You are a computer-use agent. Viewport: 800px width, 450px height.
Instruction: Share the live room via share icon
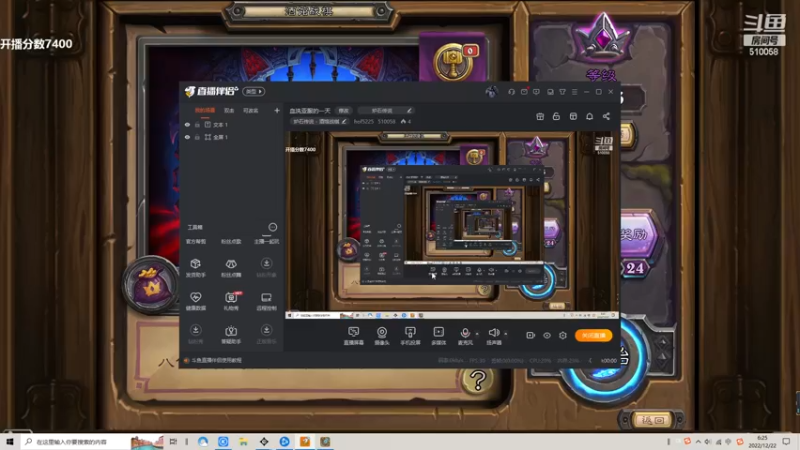(x=606, y=116)
